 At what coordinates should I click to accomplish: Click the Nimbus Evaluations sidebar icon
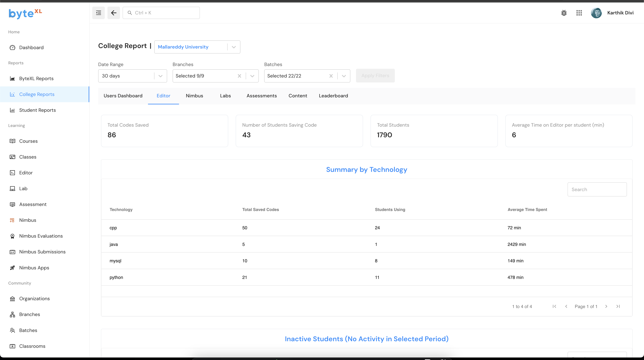click(x=12, y=236)
